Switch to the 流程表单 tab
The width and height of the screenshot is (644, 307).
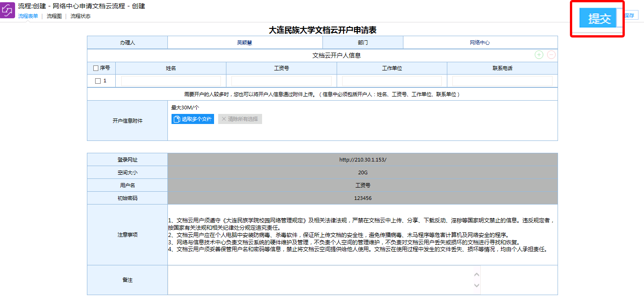click(28, 16)
